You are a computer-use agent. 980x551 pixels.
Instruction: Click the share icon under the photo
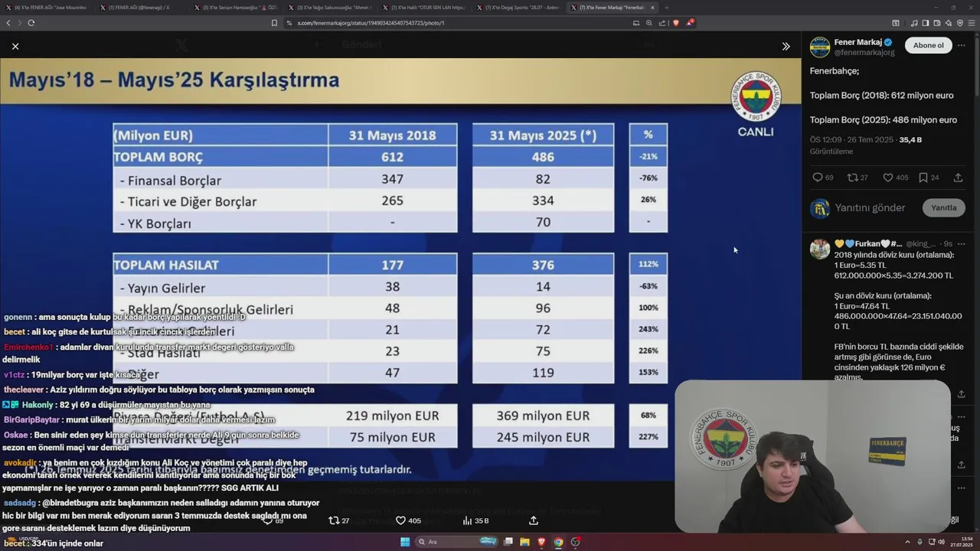point(534,520)
